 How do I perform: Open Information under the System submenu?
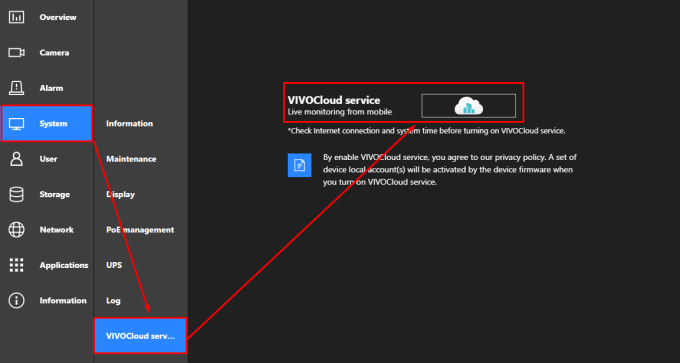(129, 124)
